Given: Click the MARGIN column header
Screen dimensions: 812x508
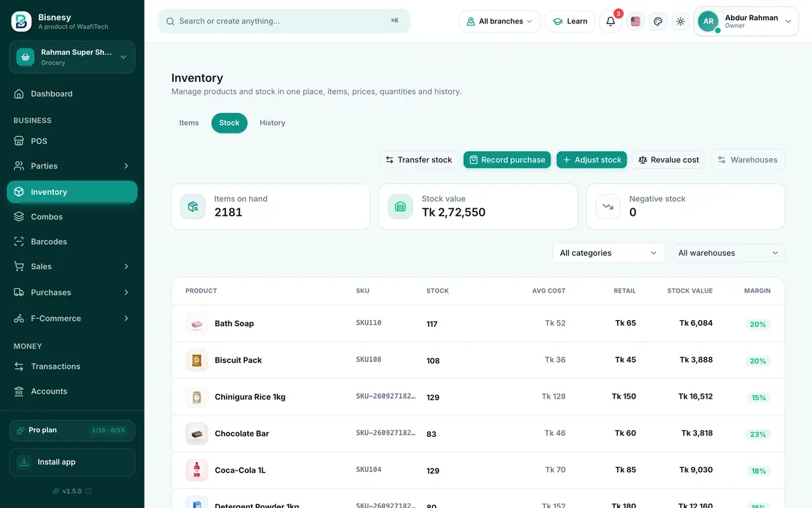Looking at the screenshot, I should tap(757, 291).
